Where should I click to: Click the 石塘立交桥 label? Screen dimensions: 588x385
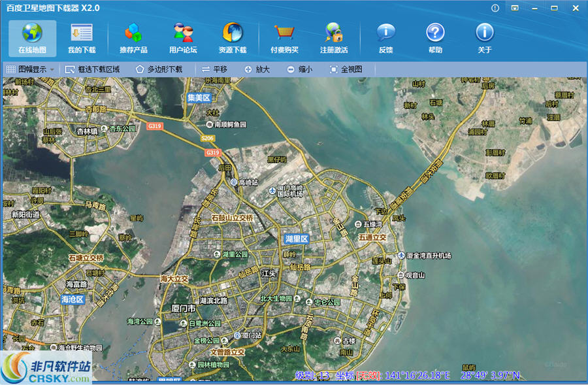tap(86, 258)
